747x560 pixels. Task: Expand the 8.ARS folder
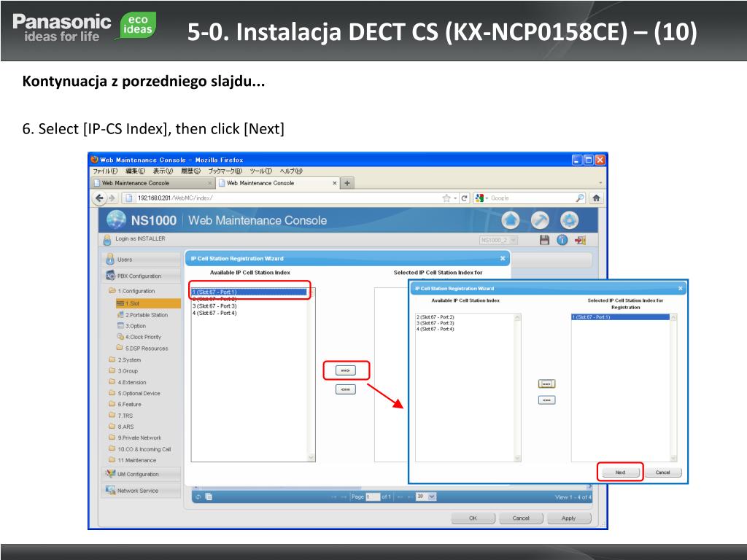112,426
